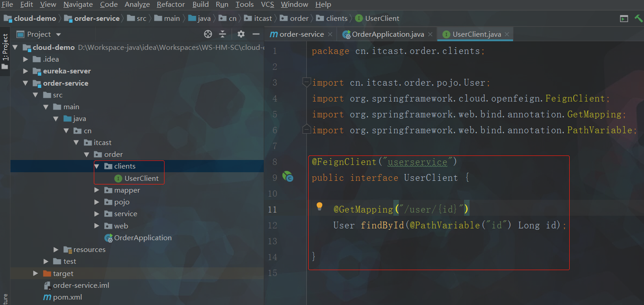The height and width of the screenshot is (305, 644).
Task: Open the Project view dropdown arrow
Action: [58, 34]
